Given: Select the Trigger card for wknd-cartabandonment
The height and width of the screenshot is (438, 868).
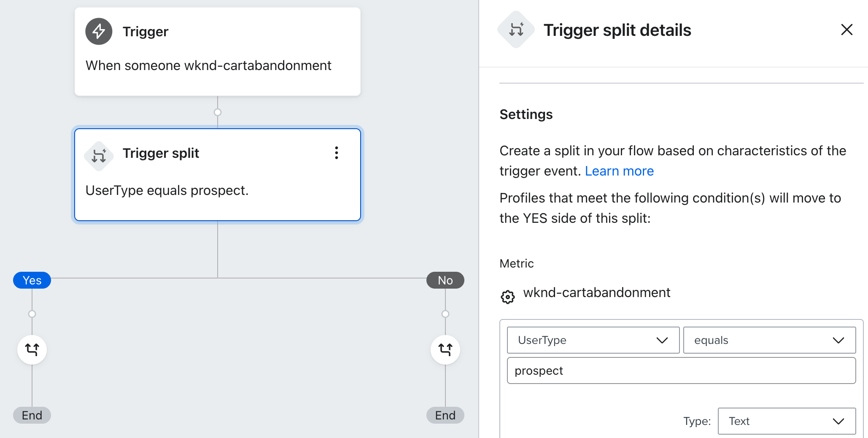Looking at the screenshot, I should point(218,51).
